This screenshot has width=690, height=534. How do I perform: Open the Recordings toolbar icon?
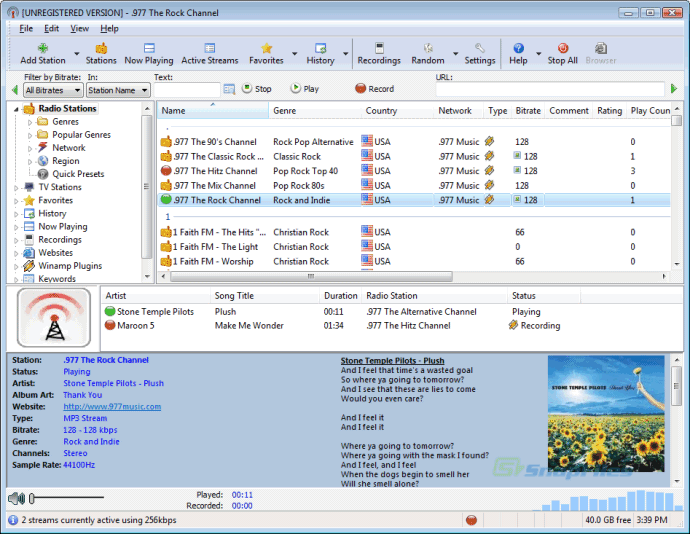pos(379,48)
